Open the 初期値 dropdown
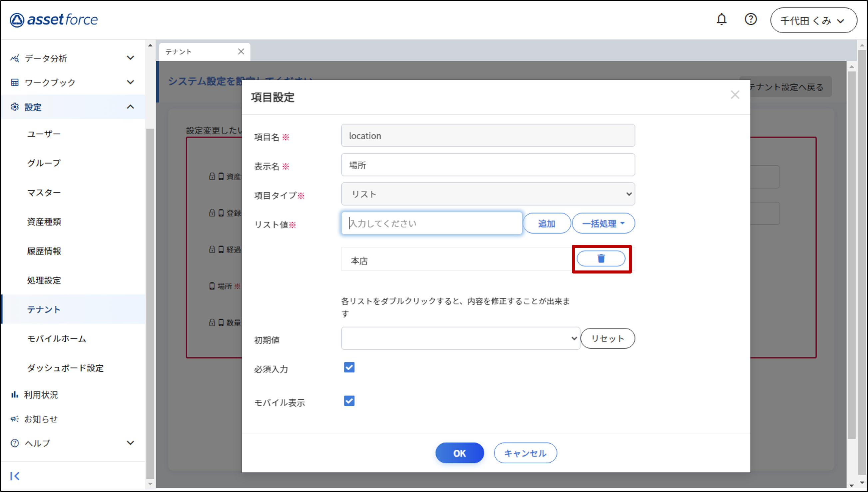 coord(460,338)
